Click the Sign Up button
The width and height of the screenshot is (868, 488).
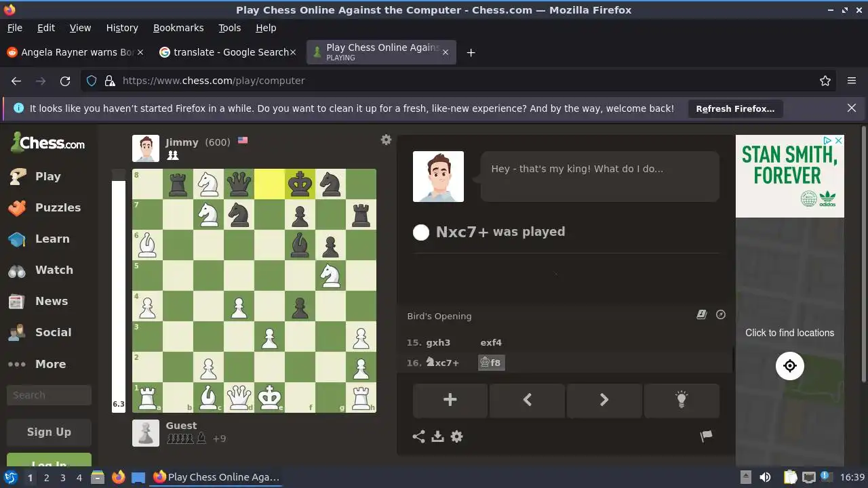49,432
